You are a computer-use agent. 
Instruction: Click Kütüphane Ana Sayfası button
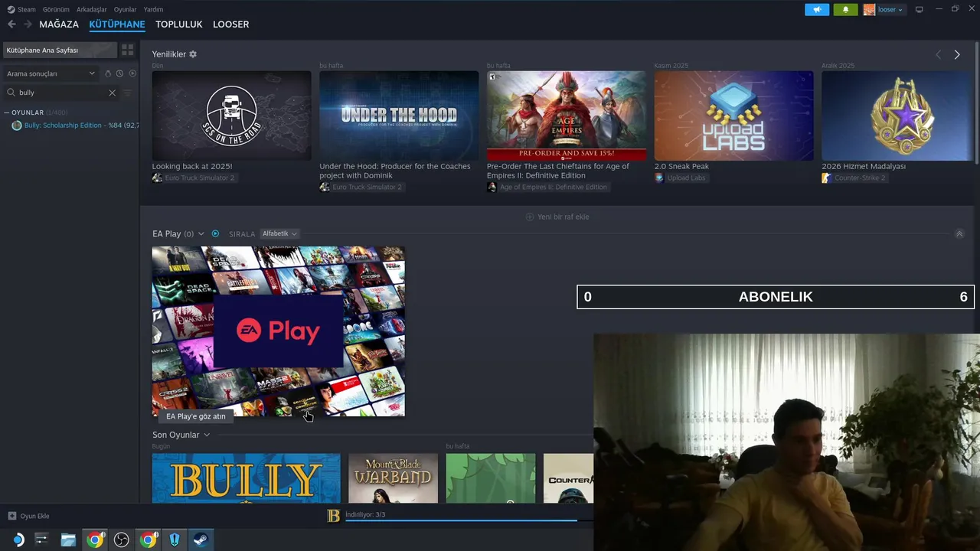click(60, 50)
